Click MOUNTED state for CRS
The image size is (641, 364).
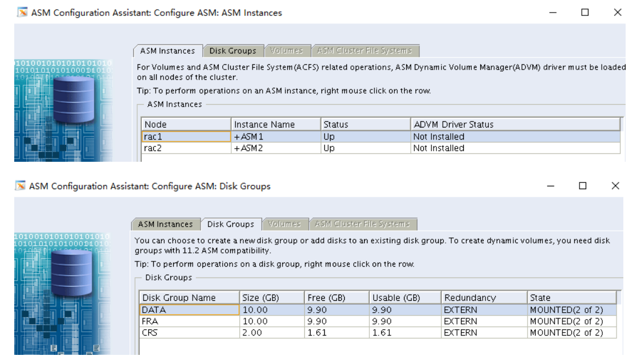[572, 333]
